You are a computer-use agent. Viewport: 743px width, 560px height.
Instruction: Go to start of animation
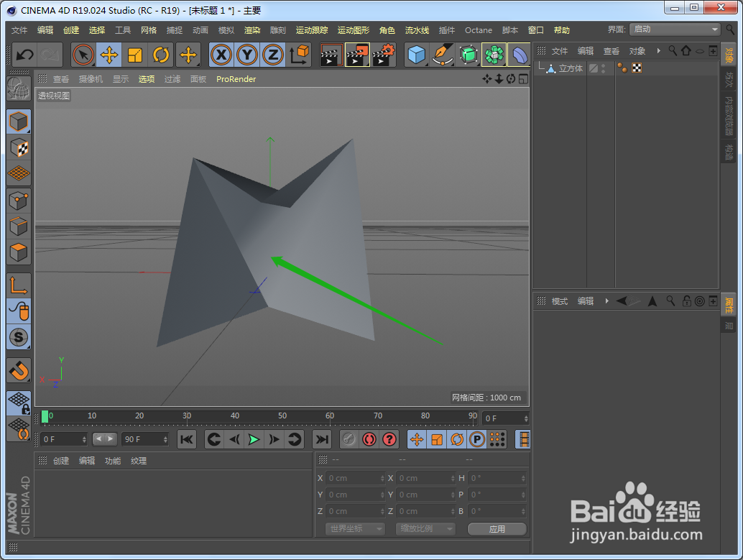pos(187,439)
